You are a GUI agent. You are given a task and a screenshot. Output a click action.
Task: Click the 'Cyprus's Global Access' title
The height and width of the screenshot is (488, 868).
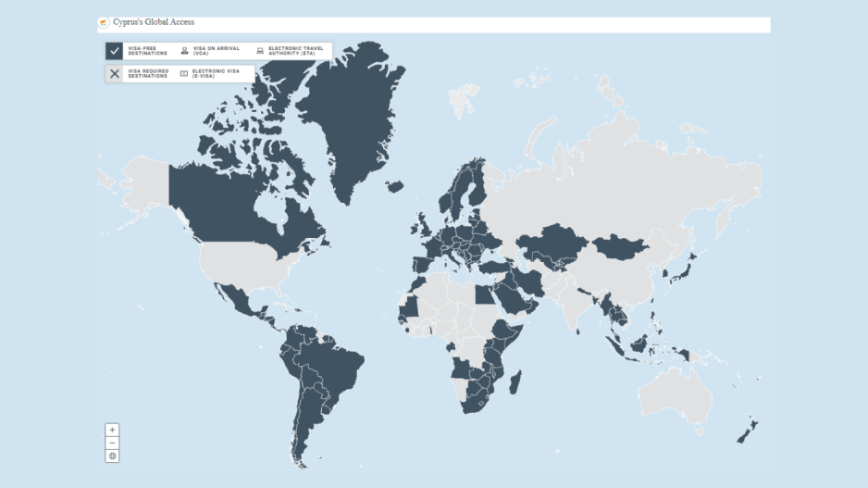(x=154, y=22)
